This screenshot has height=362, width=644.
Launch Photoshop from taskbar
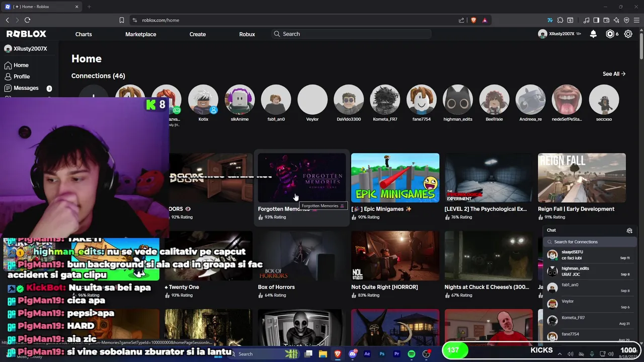(x=382, y=354)
